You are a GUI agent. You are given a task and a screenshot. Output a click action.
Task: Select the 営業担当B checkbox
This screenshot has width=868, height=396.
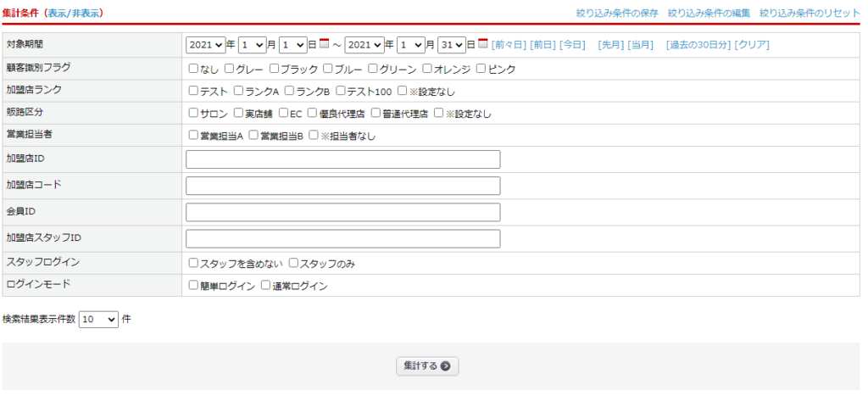253,135
